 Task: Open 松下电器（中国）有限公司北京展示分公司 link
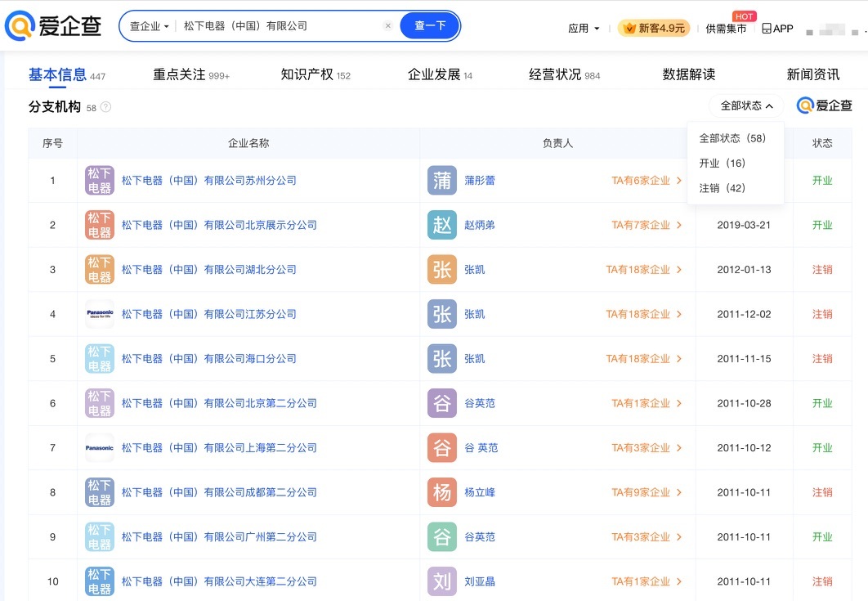coord(219,225)
